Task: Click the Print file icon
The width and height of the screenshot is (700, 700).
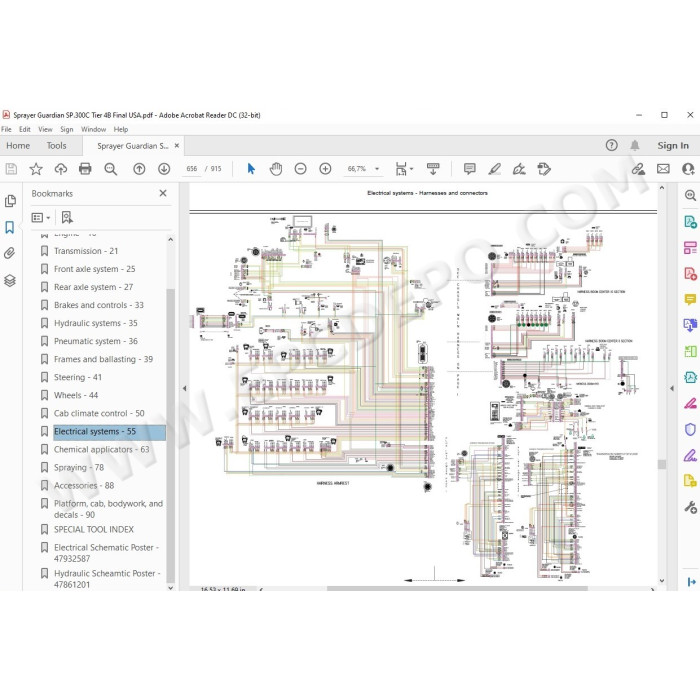Action: (x=85, y=169)
